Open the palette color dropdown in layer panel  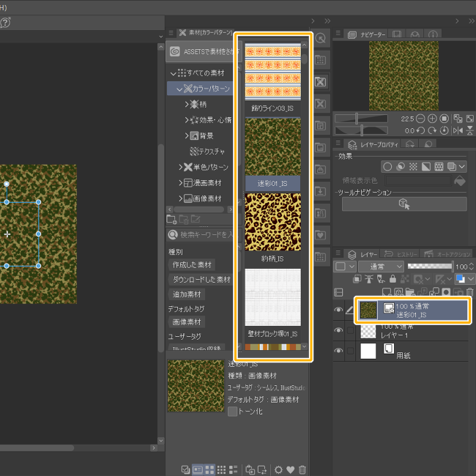click(x=345, y=267)
